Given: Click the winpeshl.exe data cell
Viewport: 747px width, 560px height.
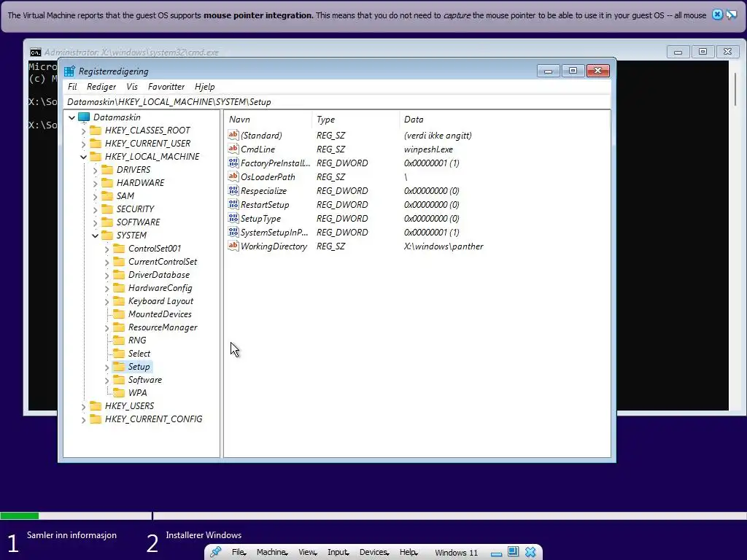Looking at the screenshot, I should pos(428,149).
